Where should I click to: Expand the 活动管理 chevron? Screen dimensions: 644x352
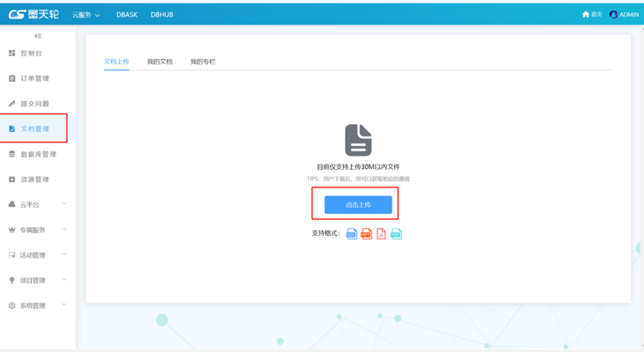[x=64, y=254]
